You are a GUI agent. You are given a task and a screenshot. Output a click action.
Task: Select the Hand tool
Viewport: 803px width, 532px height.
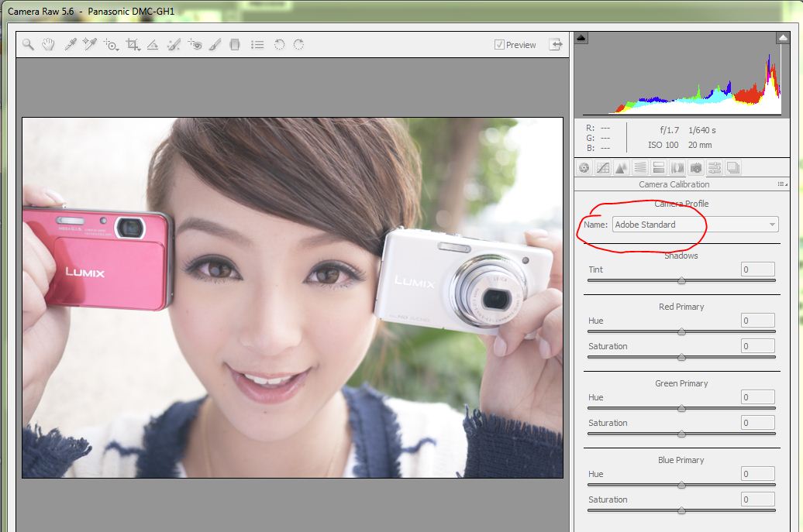tap(48, 45)
